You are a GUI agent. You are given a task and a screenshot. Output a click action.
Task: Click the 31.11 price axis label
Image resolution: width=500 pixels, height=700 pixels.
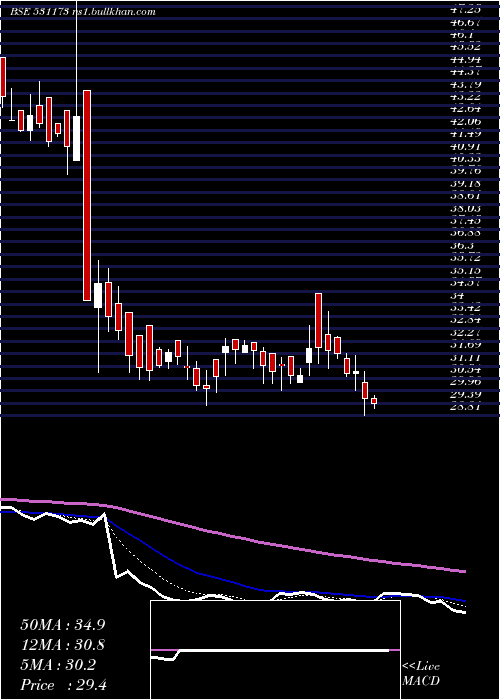click(465, 357)
